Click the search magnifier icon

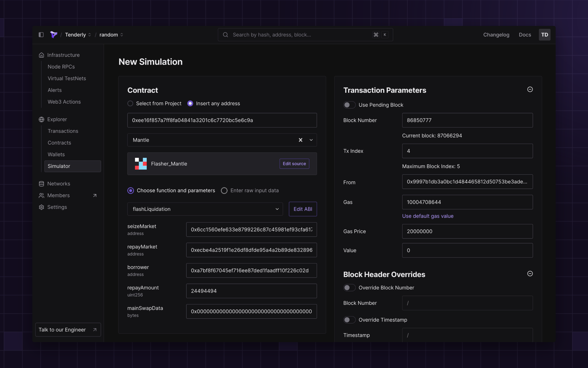click(x=225, y=35)
